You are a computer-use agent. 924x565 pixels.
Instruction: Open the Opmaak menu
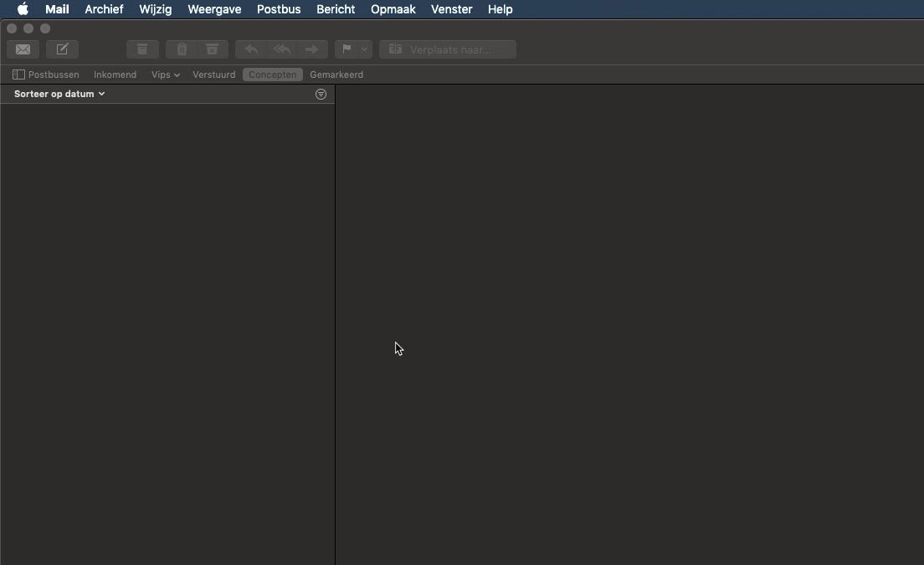click(393, 9)
